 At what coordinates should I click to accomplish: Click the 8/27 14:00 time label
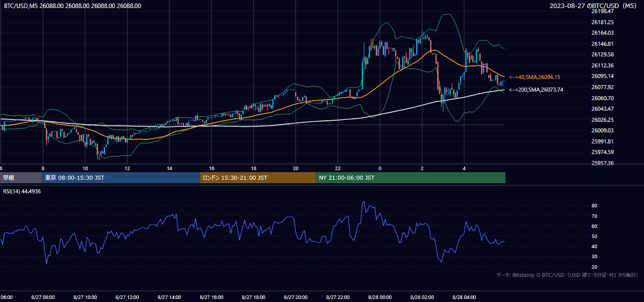[169, 297]
